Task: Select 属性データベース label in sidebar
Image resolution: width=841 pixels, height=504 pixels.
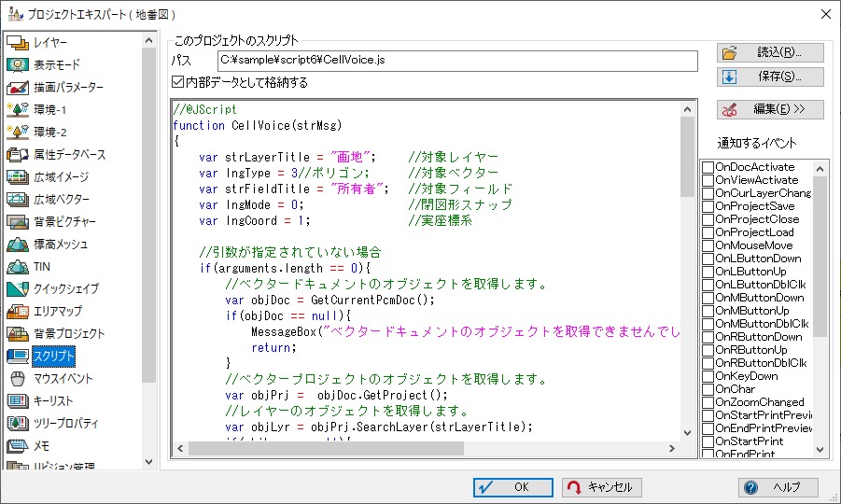Action: pyautogui.click(x=70, y=154)
